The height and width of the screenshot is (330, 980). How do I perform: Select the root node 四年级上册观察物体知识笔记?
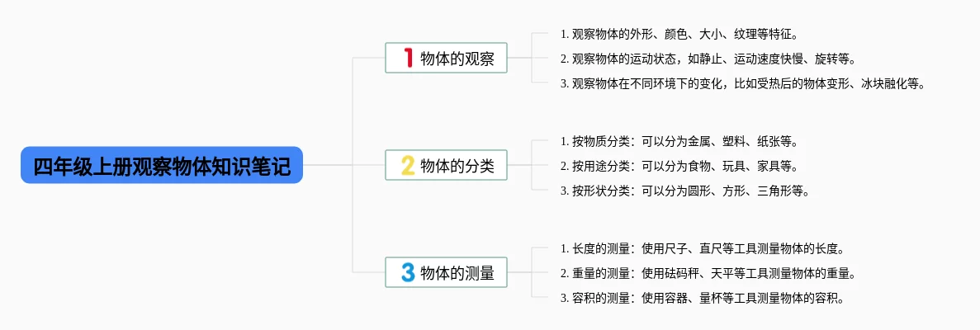pyautogui.click(x=162, y=165)
